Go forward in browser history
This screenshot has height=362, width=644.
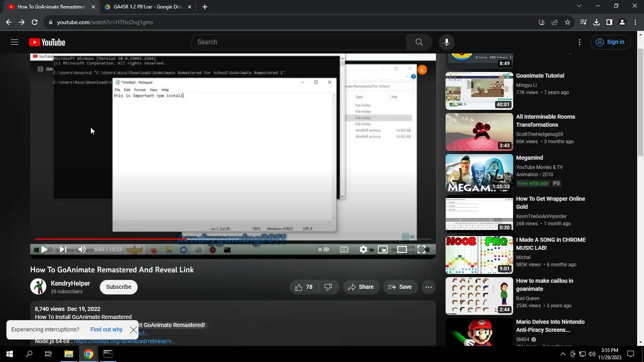(x=22, y=22)
